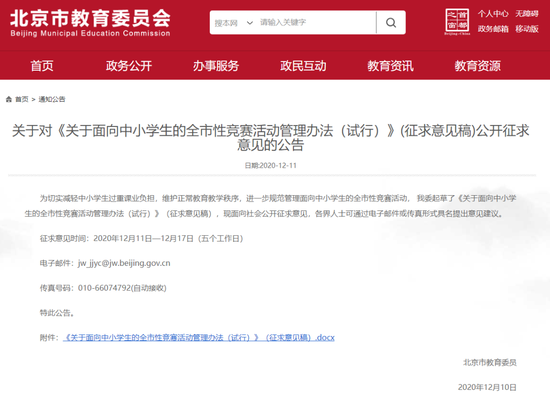Go to 个人中心 link
The height and width of the screenshot is (398, 550).
493,14
